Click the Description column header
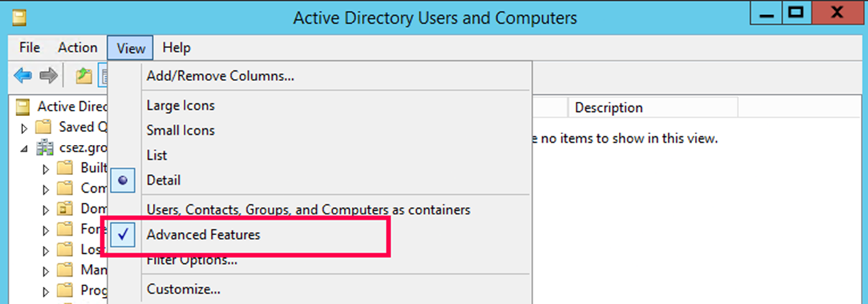The width and height of the screenshot is (868, 304). click(x=609, y=108)
